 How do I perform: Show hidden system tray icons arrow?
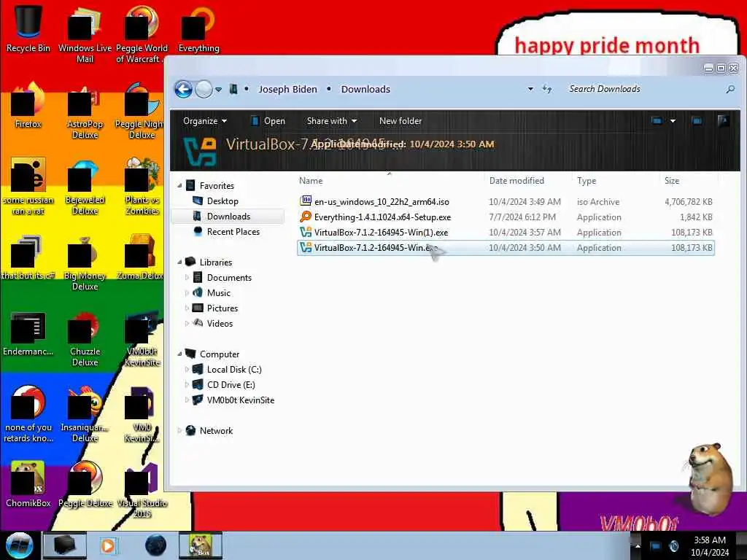pos(638,545)
